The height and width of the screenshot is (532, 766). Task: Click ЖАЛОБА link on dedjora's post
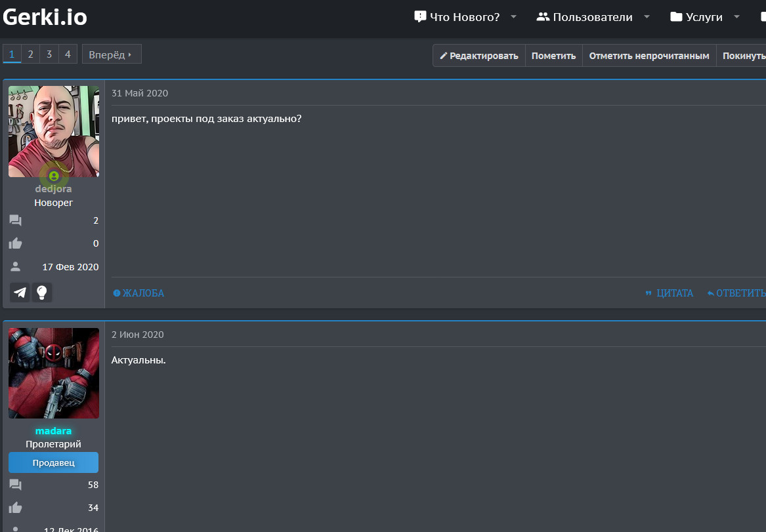(138, 293)
